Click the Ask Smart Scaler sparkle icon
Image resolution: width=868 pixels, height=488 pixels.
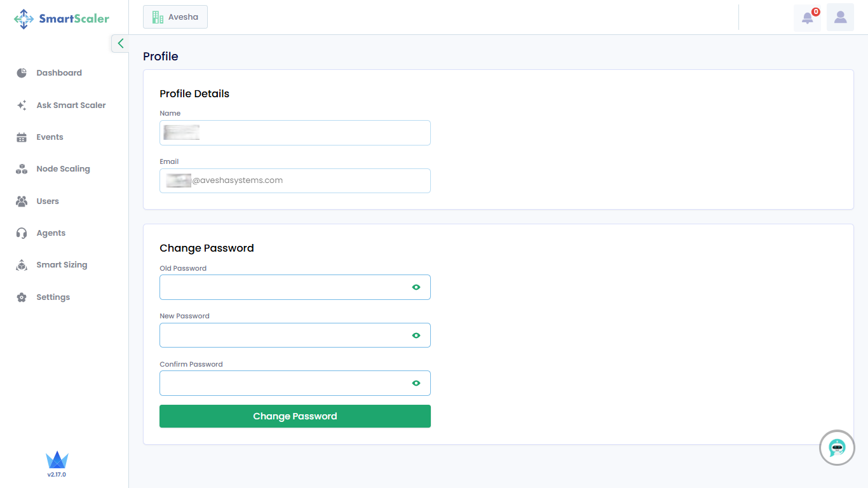[22, 105]
